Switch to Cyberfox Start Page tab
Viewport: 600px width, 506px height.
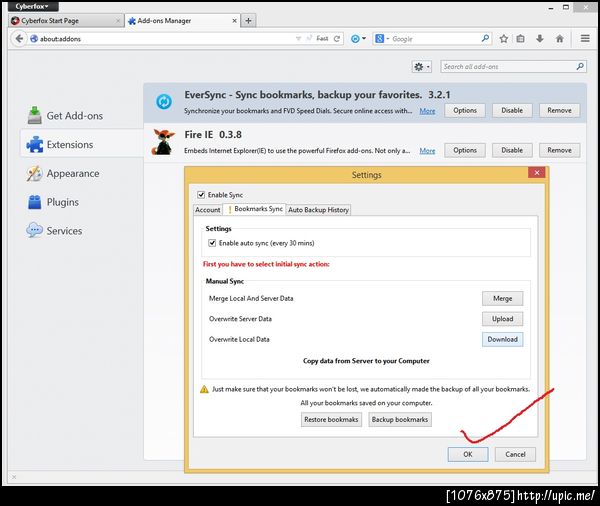[x=66, y=21]
